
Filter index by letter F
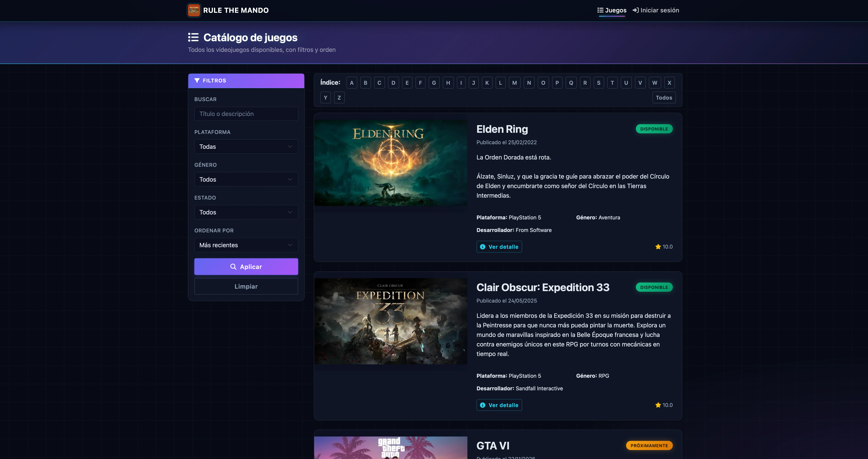[x=420, y=83]
